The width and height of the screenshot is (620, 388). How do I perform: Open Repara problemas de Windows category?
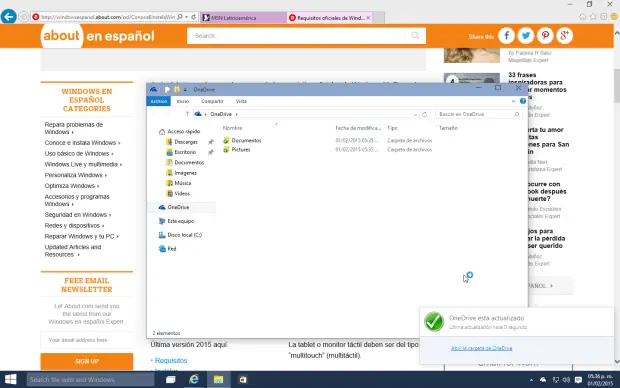(x=74, y=128)
